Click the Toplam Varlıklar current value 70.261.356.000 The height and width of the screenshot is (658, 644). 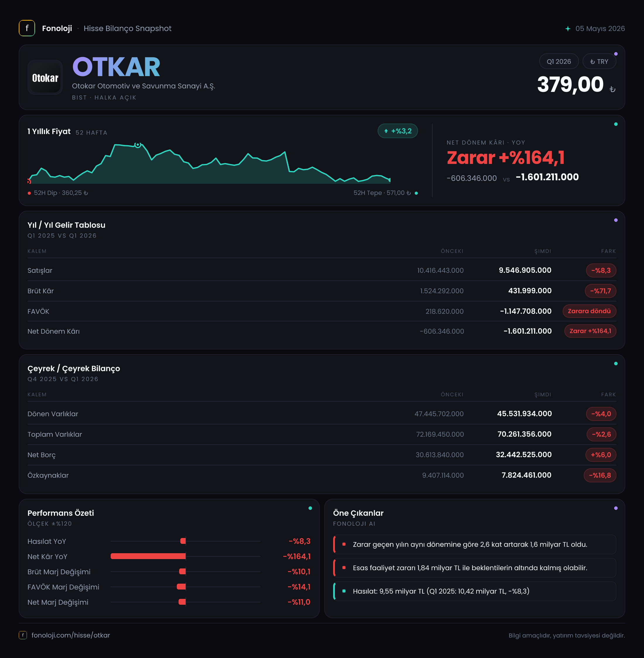point(524,434)
